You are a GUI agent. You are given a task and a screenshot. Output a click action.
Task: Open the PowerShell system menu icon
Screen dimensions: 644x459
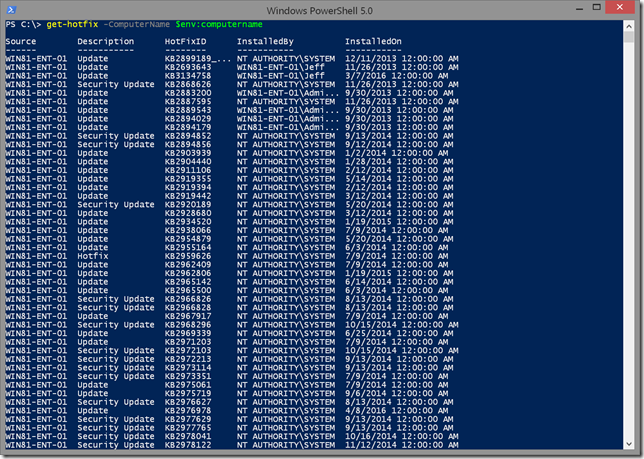point(11,10)
